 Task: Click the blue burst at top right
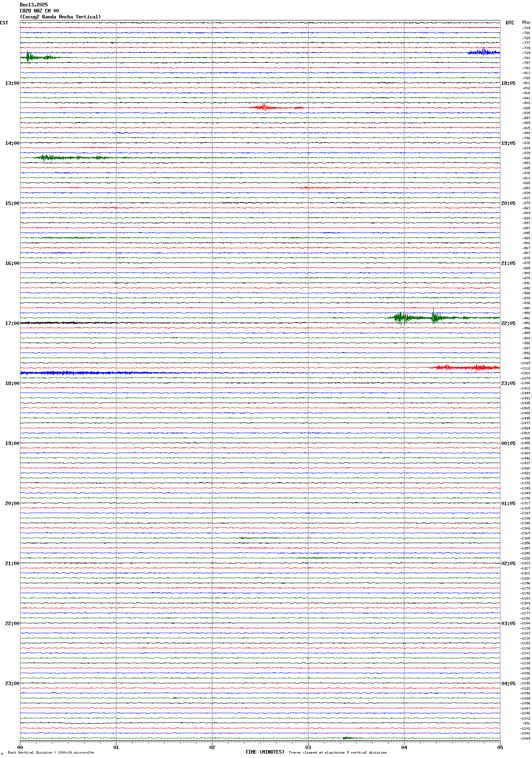pyautogui.click(x=483, y=52)
